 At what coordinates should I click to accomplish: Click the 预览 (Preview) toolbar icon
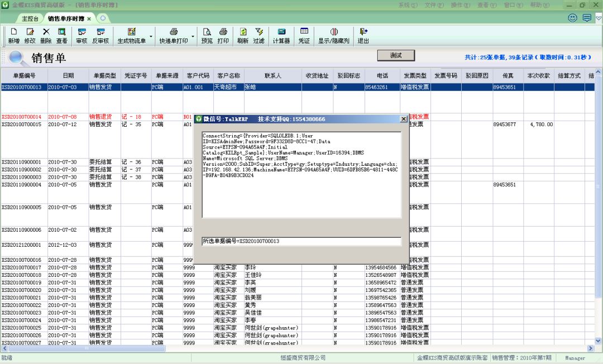click(x=207, y=36)
